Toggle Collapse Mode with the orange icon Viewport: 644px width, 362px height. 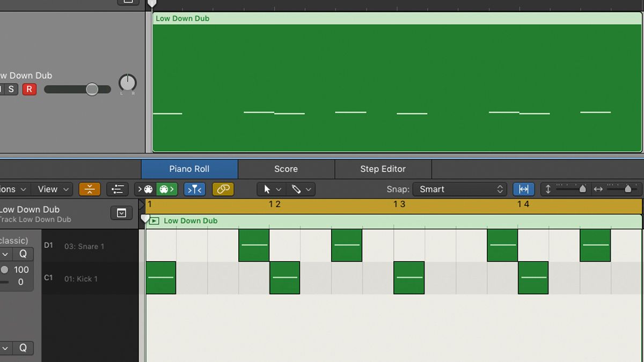point(90,189)
